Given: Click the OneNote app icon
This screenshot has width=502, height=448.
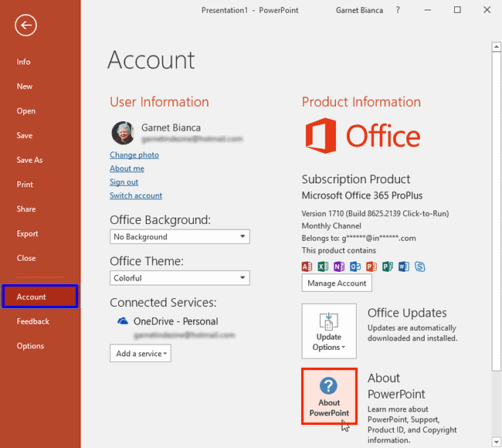Looking at the screenshot, I should click(339, 266).
